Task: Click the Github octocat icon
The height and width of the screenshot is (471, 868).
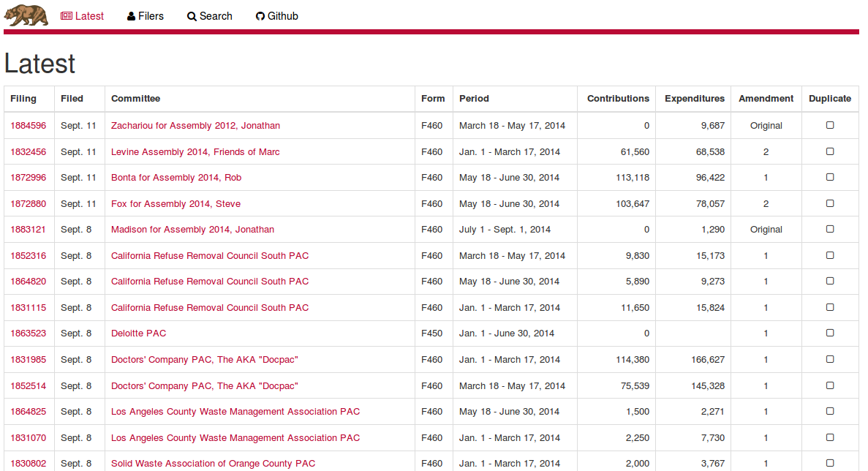Action: (260, 16)
